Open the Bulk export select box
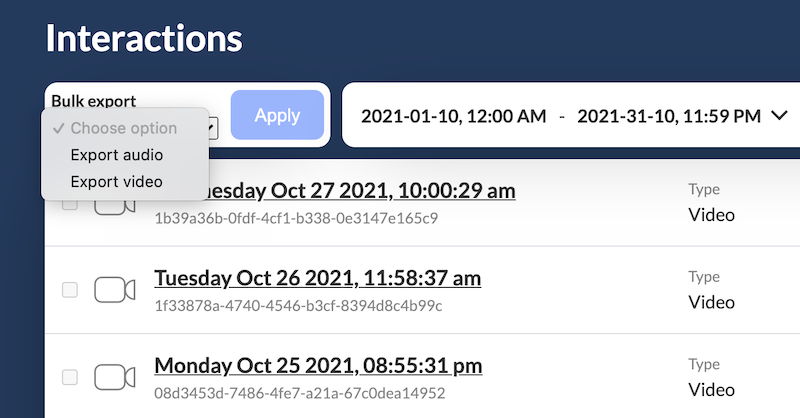The width and height of the screenshot is (800, 418). 214,128
